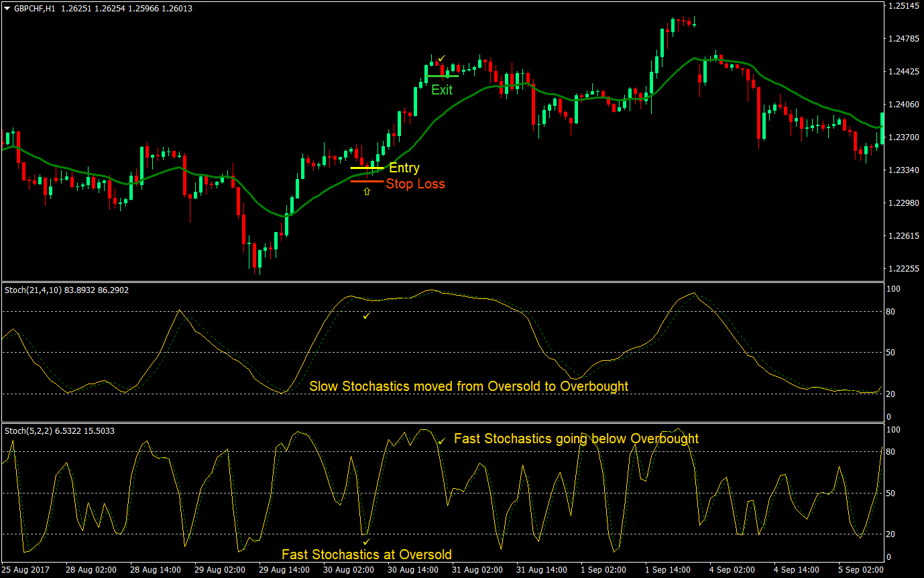924x578 pixels.
Task: Click the Fast Stochastics at Oversold caption
Action: coord(367,555)
